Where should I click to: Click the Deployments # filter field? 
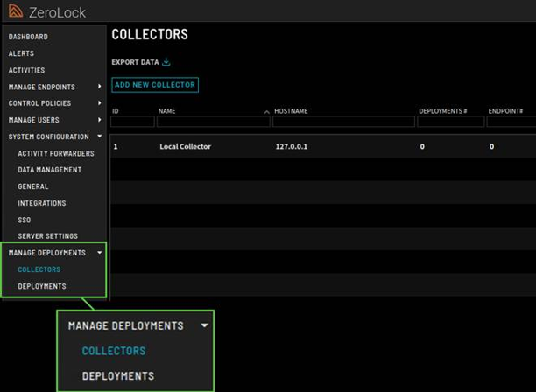pyautogui.click(x=450, y=122)
